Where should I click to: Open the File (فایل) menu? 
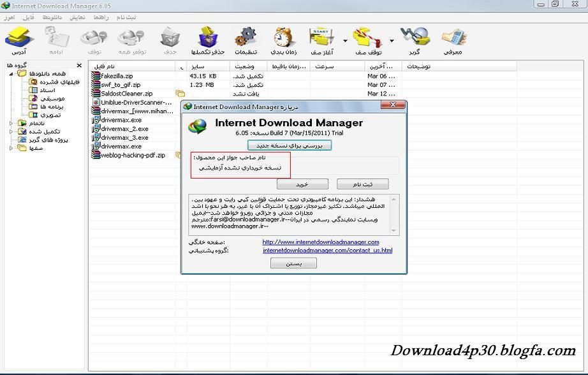[x=29, y=17]
